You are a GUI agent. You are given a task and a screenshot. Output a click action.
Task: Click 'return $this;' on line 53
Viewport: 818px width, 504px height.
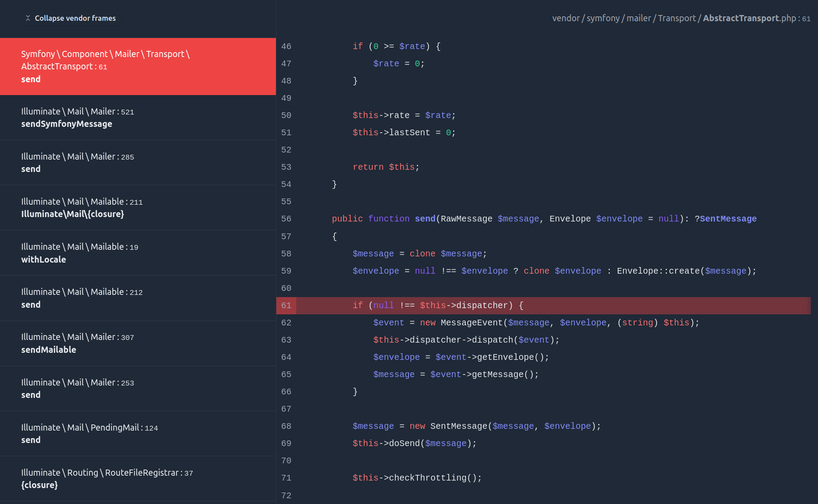386,167
